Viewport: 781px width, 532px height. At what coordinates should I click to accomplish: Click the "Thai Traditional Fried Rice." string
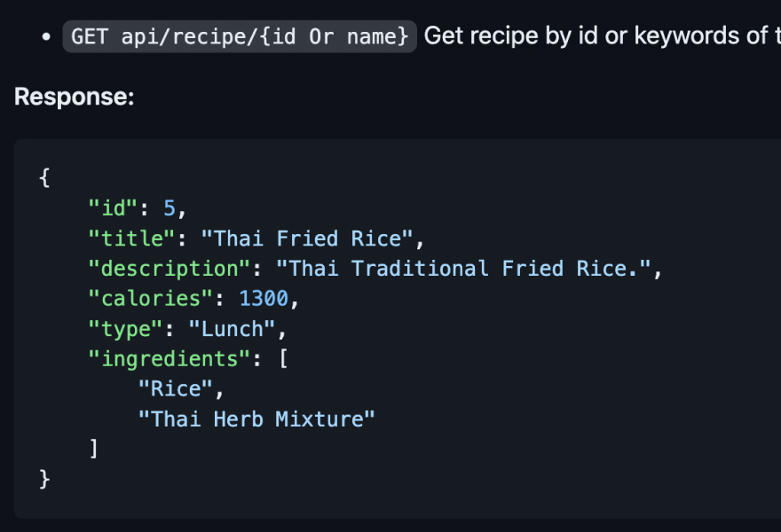pyautogui.click(x=463, y=269)
